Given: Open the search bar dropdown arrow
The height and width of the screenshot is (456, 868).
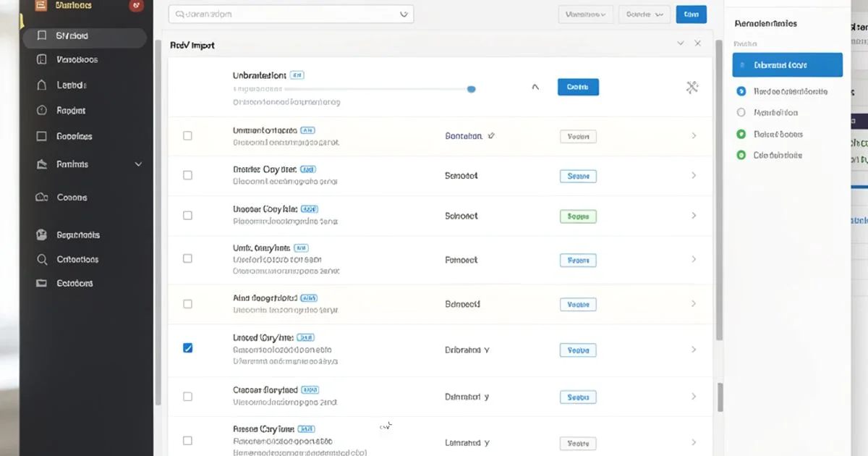Looking at the screenshot, I should [x=403, y=14].
